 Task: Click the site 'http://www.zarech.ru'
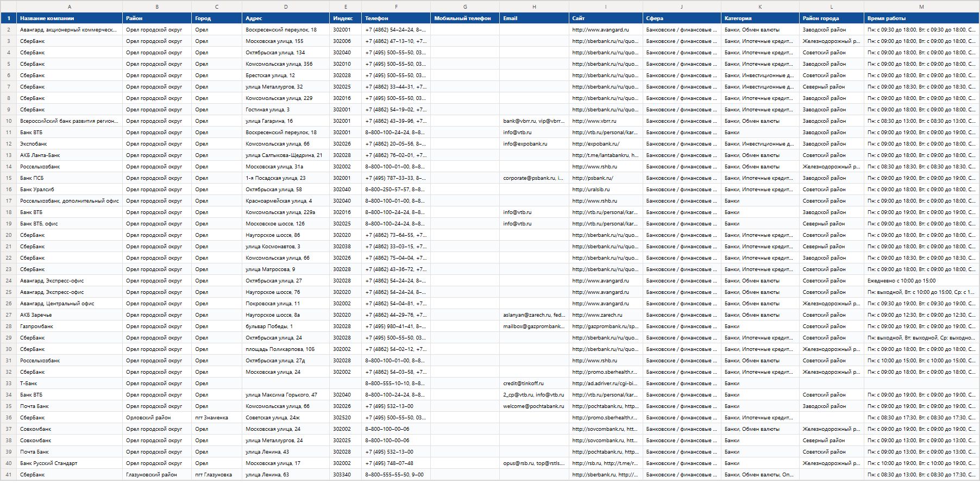point(606,315)
